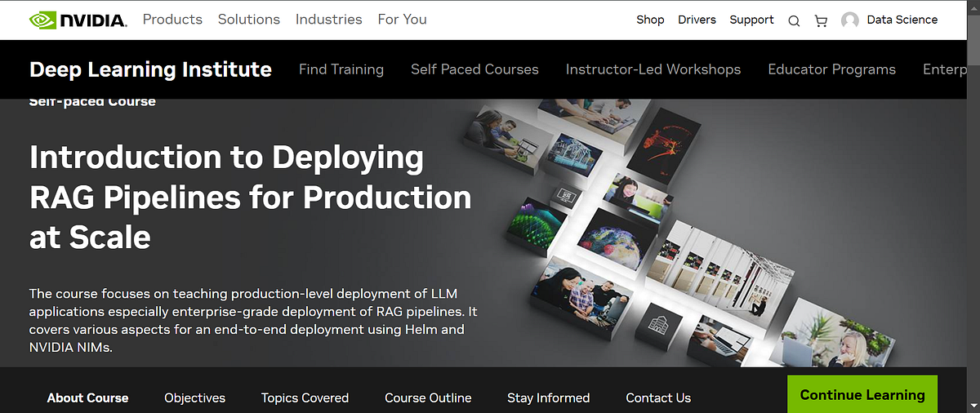Open the Products menu
This screenshot has width=980, height=413.
tap(172, 19)
